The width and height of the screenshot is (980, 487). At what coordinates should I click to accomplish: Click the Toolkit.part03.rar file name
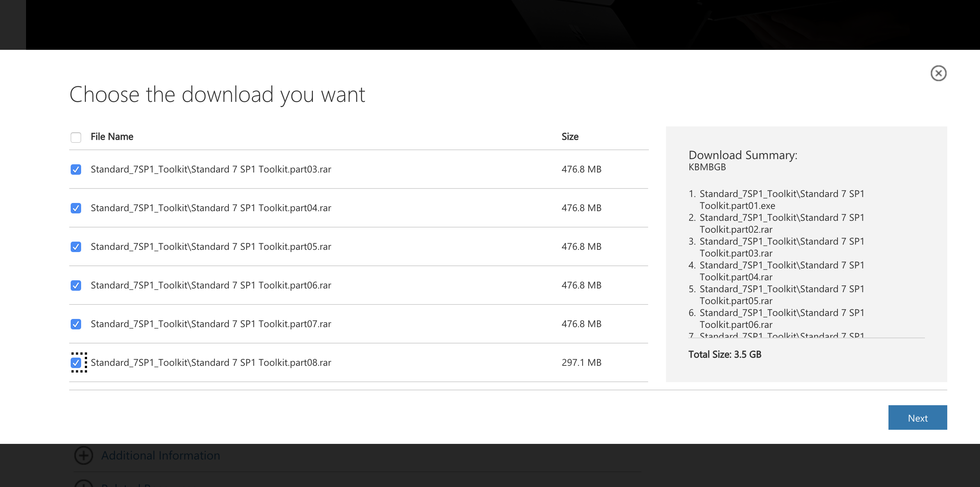click(x=211, y=170)
